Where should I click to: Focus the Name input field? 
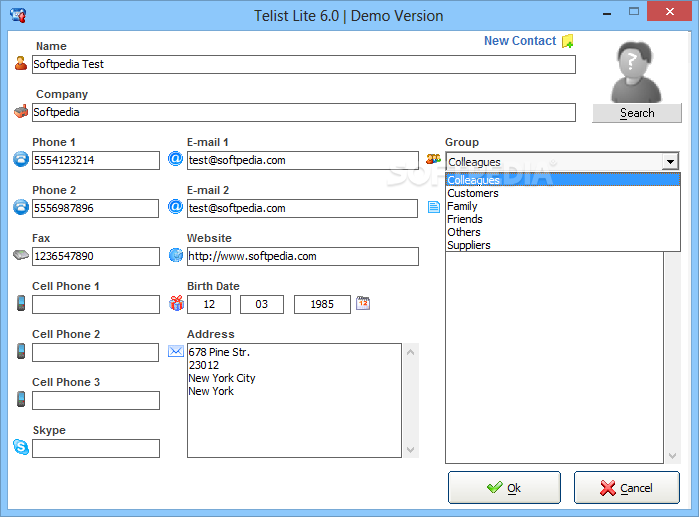304,64
